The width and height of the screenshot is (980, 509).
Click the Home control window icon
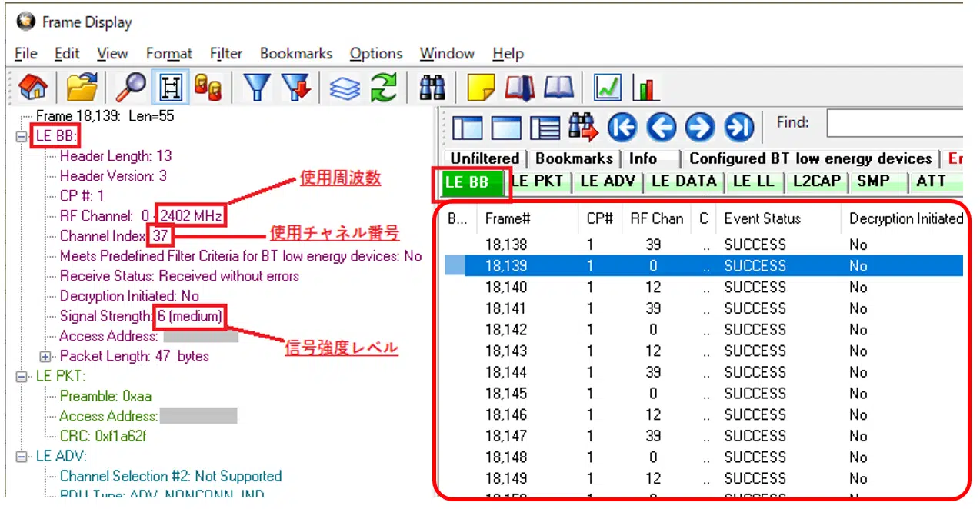click(x=32, y=88)
